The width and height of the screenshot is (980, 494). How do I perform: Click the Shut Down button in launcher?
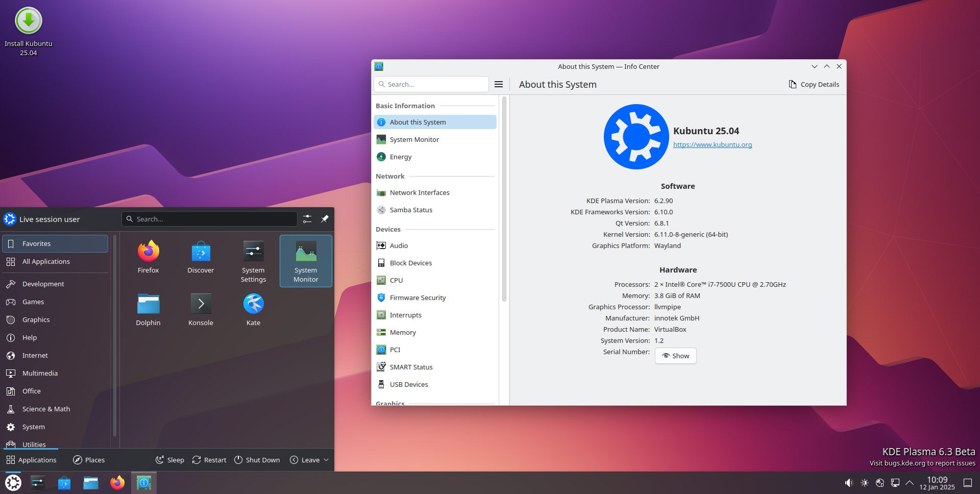(257, 460)
